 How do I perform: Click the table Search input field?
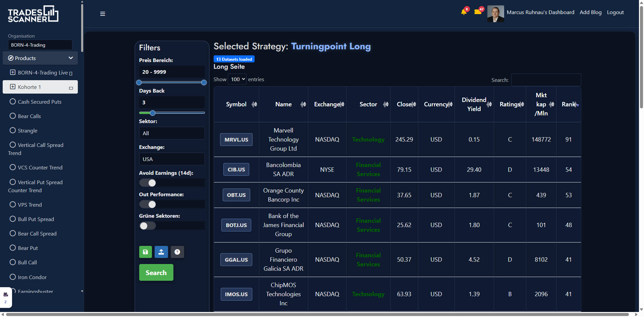click(x=546, y=80)
